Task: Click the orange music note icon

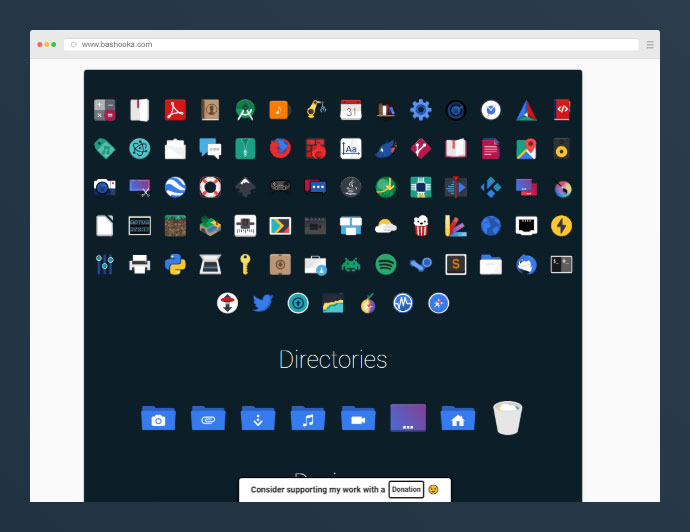Action: point(279,110)
